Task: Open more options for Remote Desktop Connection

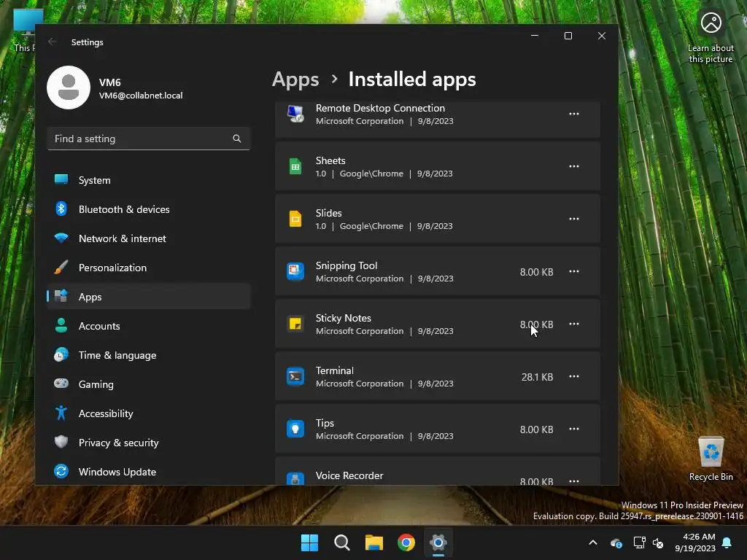Action: click(x=574, y=114)
